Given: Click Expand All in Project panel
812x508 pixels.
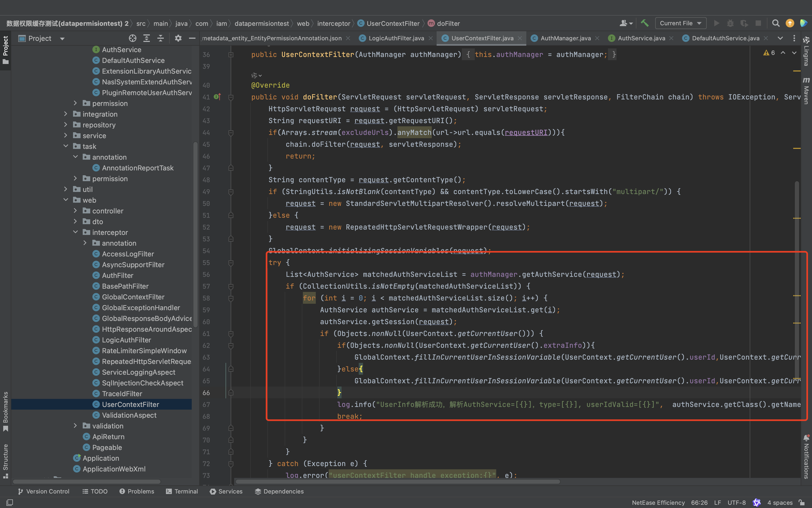Looking at the screenshot, I should [x=147, y=38].
